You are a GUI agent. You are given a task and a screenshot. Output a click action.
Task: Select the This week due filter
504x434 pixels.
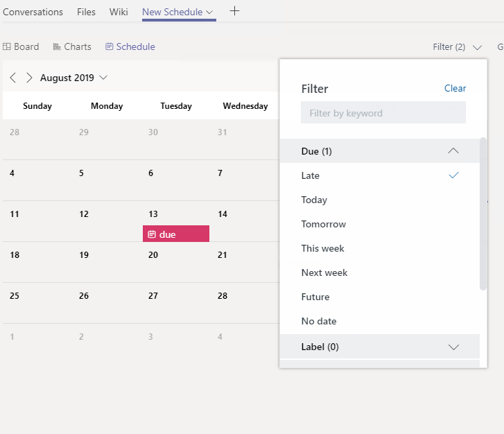(x=380, y=248)
